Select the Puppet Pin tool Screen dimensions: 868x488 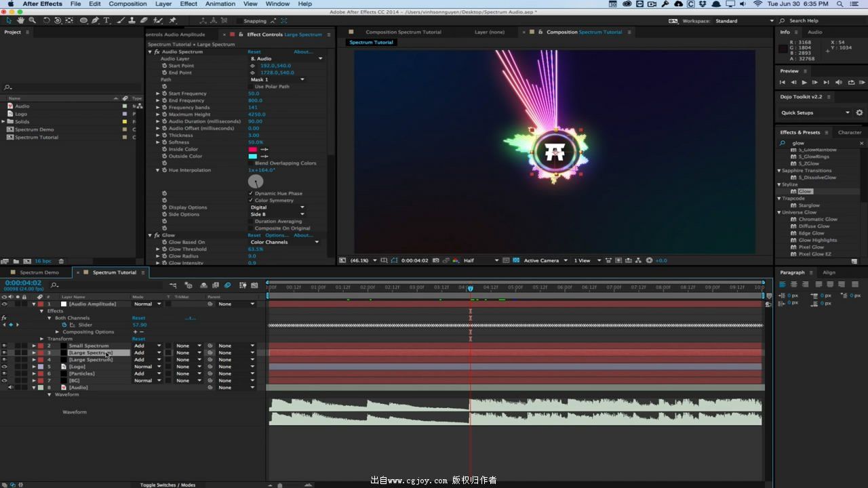pos(173,20)
